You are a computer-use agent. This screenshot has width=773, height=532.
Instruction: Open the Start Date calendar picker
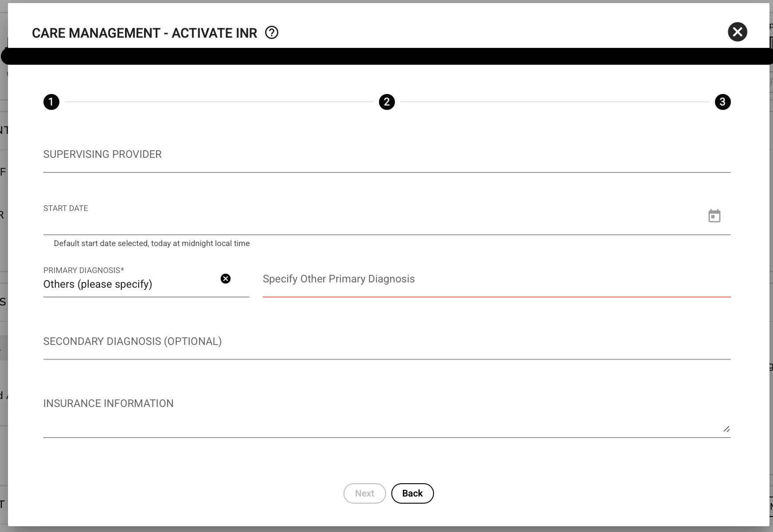click(714, 216)
